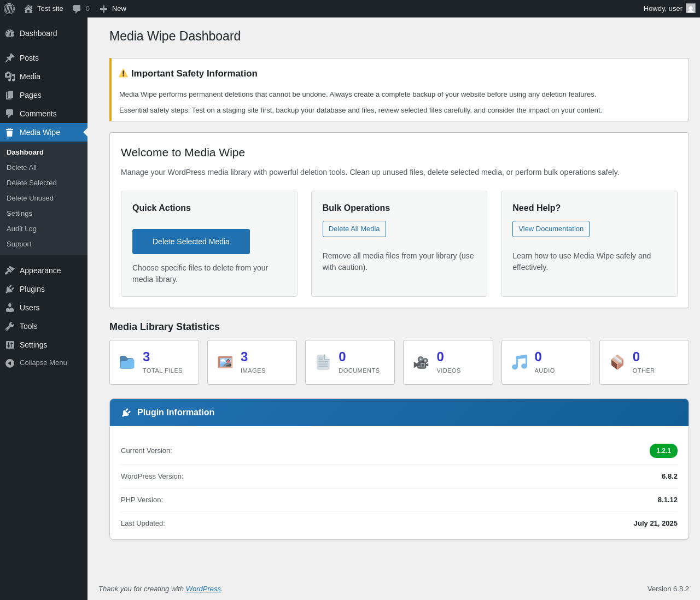This screenshot has width=700, height=600.
Task: Click the New link text in admin bar
Action: click(119, 9)
